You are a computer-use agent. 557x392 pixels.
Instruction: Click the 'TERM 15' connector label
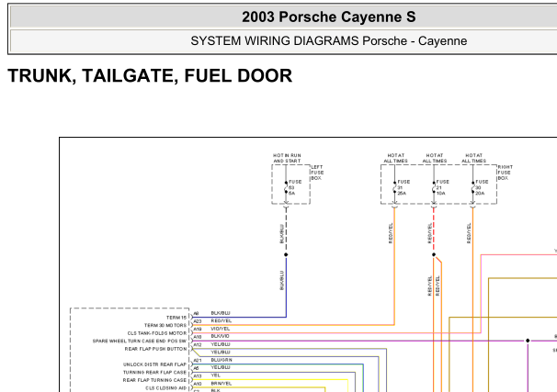click(x=176, y=318)
